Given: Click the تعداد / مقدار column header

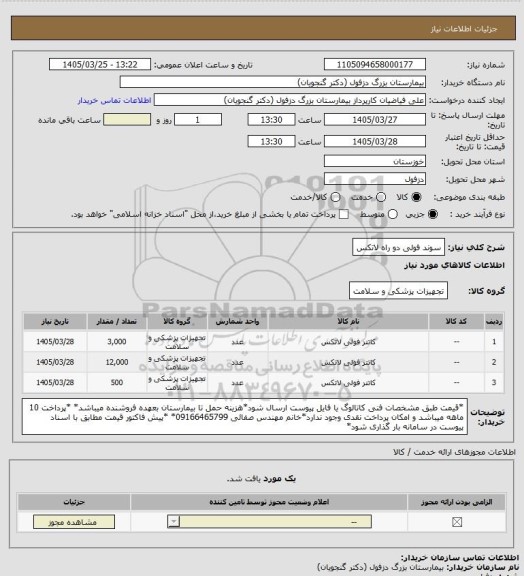Looking at the screenshot, I should 116,322.
